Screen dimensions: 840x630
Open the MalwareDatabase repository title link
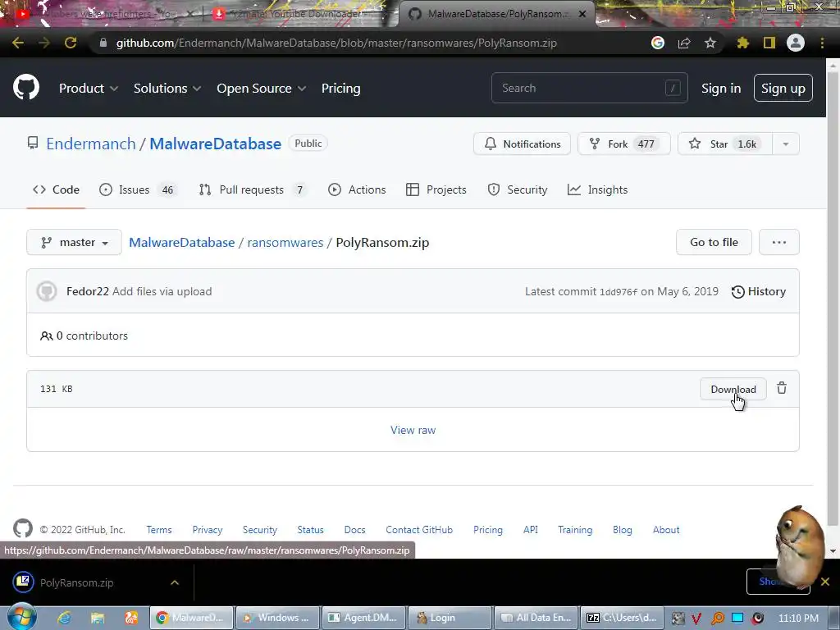pyautogui.click(x=216, y=144)
